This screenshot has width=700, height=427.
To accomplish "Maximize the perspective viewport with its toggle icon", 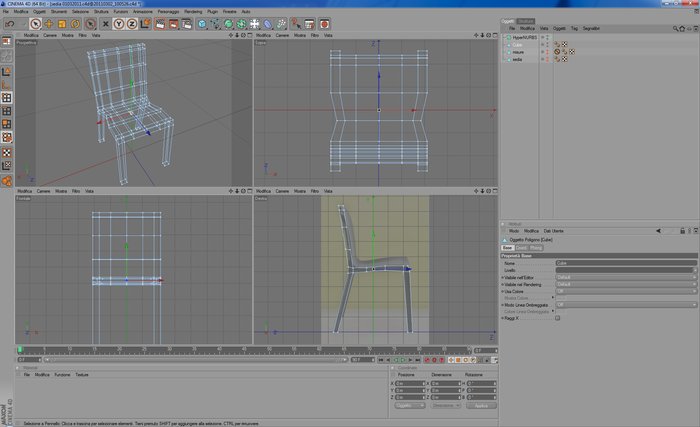I will 250,35.
